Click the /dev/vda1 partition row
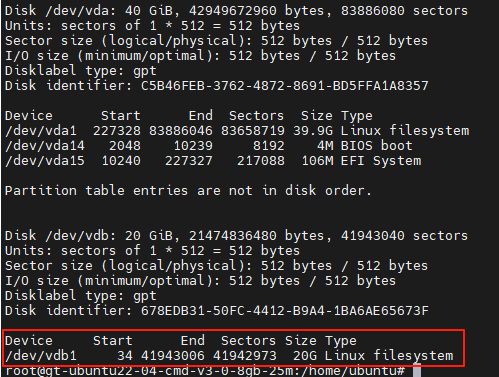499x377 pixels. [237, 131]
